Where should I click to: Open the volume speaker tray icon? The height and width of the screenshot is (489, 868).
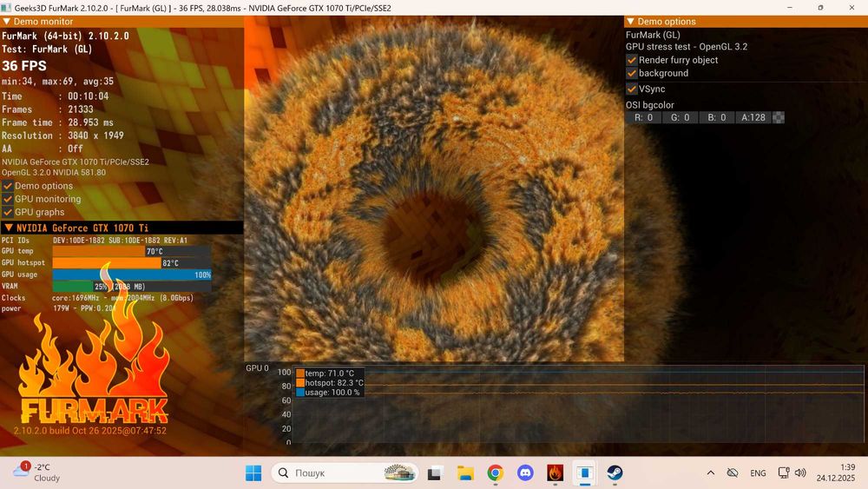(x=800, y=473)
